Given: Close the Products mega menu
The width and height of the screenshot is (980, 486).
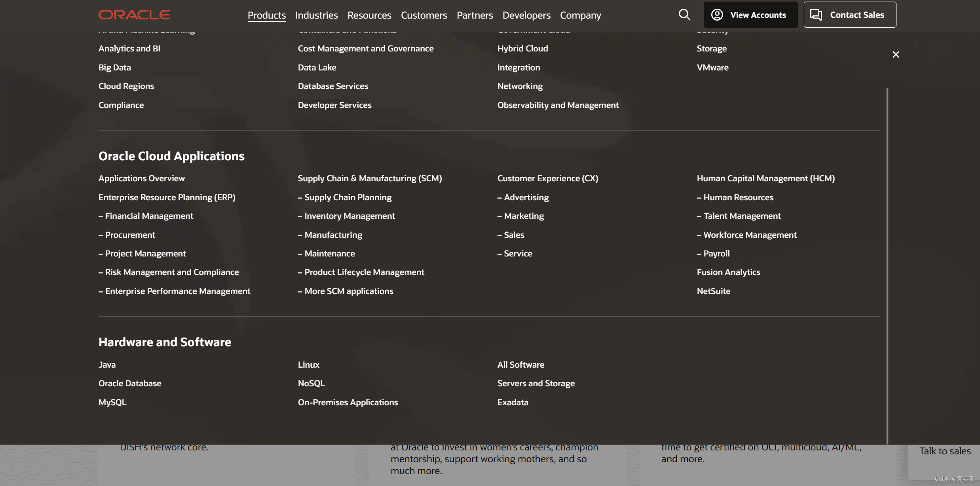Looking at the screenshot, I should coord(896,55).
